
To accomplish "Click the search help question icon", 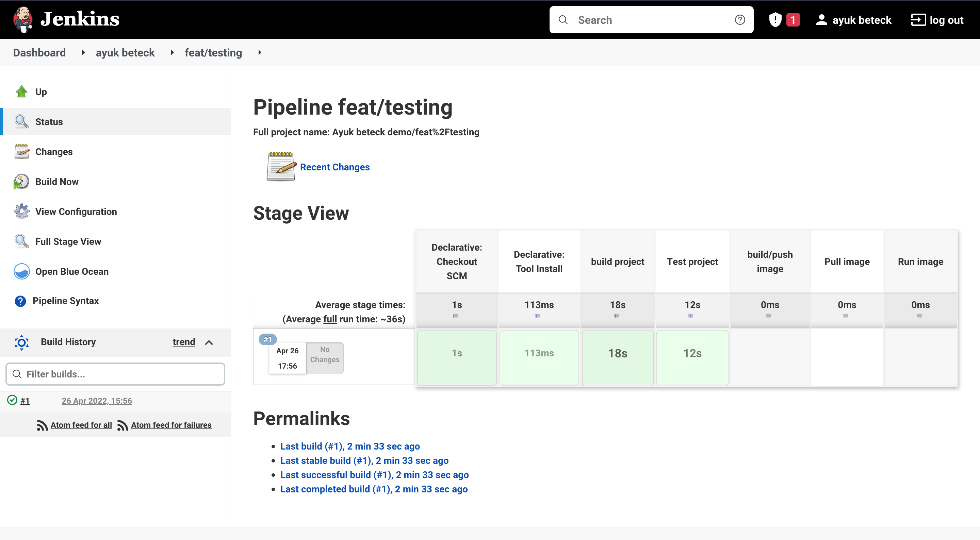I will click(739, 20).
